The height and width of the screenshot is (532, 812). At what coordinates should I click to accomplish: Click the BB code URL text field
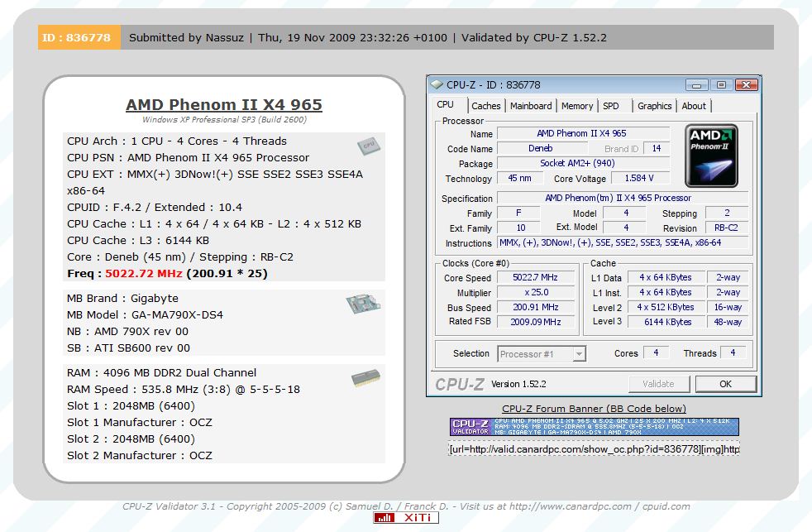click(594, 449)
